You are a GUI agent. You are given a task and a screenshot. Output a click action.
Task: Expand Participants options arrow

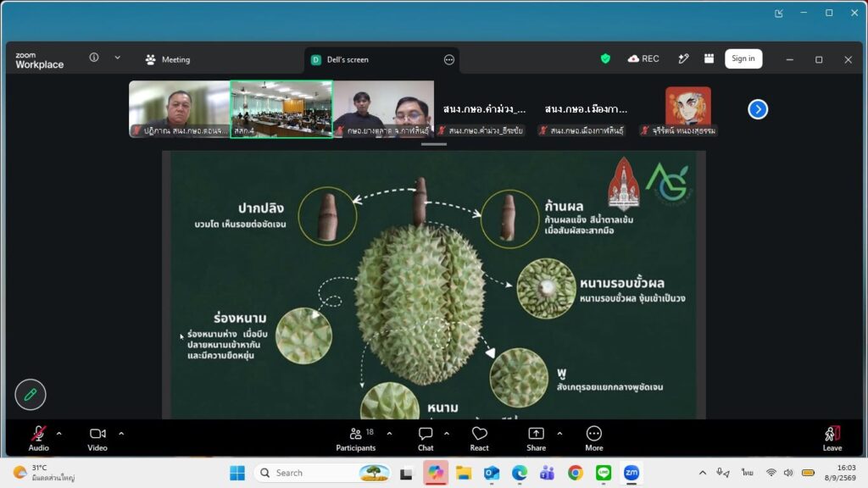389,434
